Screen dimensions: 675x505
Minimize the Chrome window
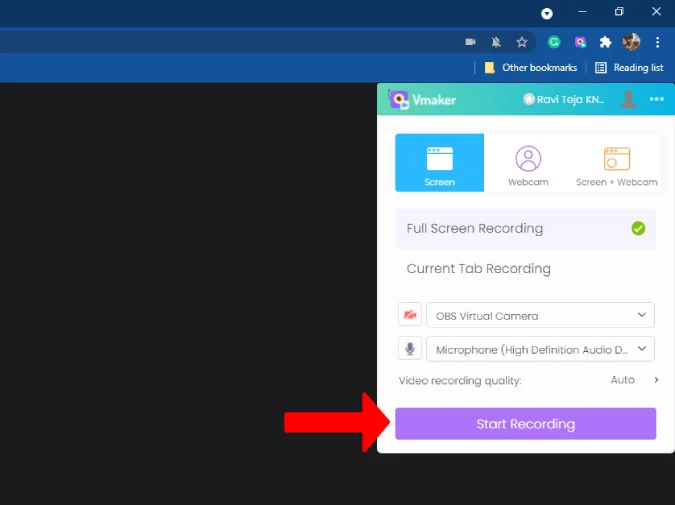[x=582, y=12]
